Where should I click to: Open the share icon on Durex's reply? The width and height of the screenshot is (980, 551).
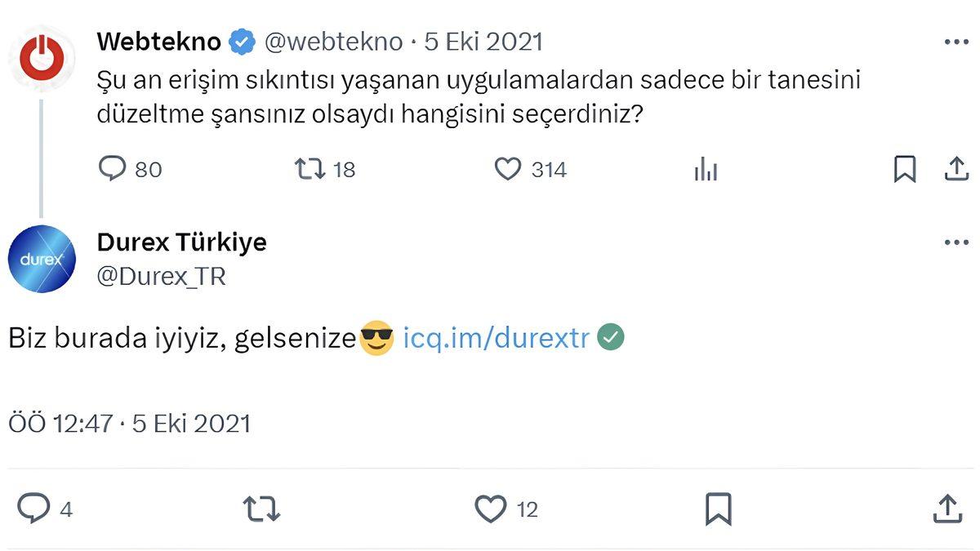[947, 508]
